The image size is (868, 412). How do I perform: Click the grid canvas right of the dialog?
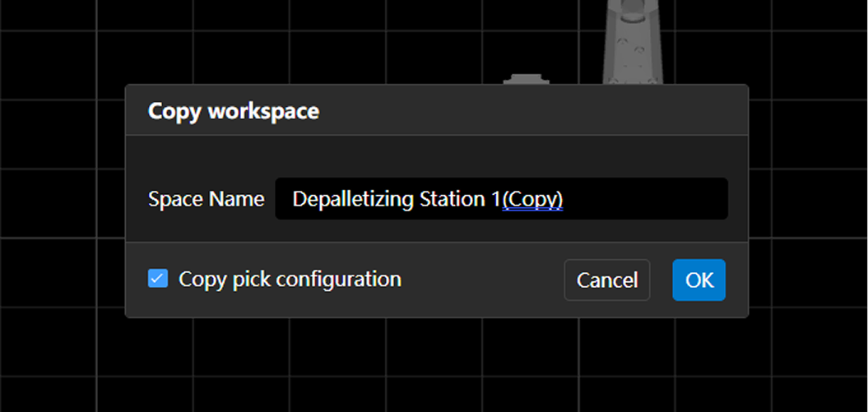point(806,206)
